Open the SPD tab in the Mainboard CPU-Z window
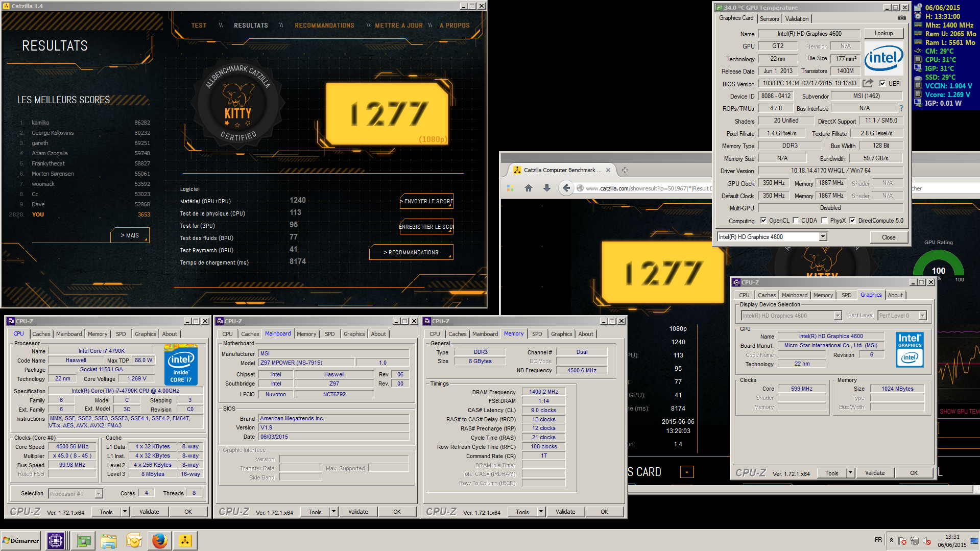 click(330, 334)
